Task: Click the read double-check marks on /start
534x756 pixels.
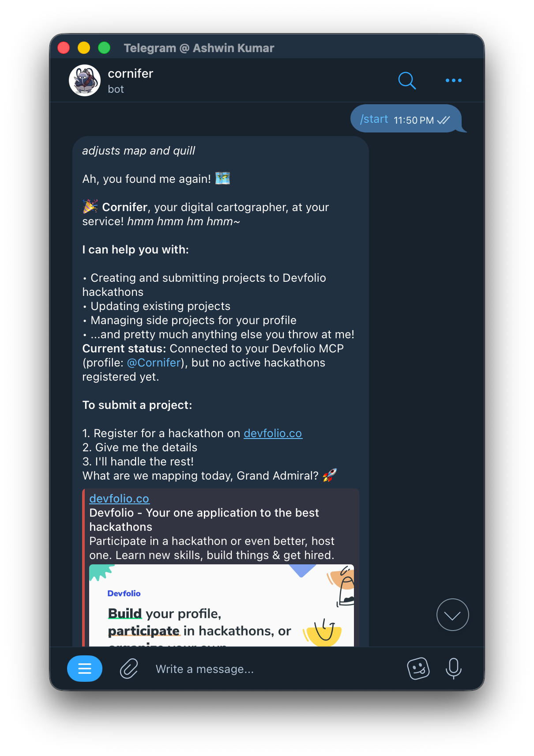Action: (444, 120)
